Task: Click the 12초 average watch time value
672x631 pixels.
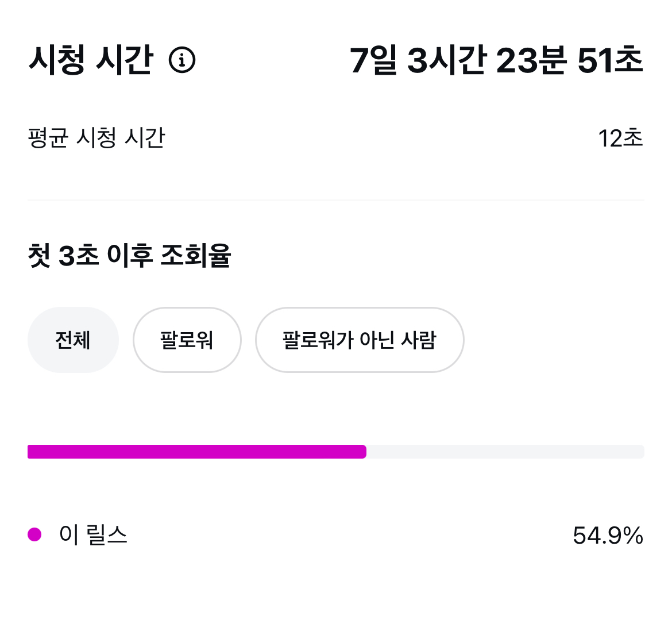Action: coord(620,138)
